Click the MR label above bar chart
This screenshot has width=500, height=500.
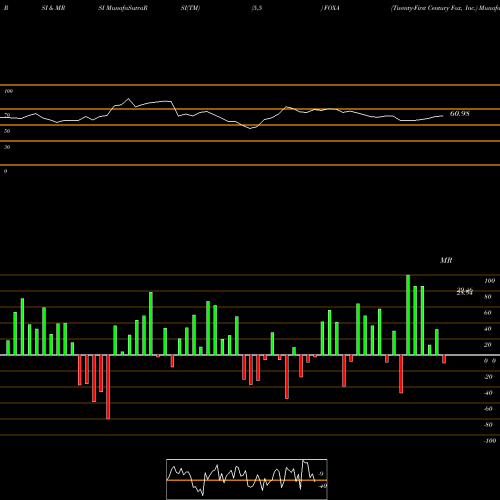(446, 260)
